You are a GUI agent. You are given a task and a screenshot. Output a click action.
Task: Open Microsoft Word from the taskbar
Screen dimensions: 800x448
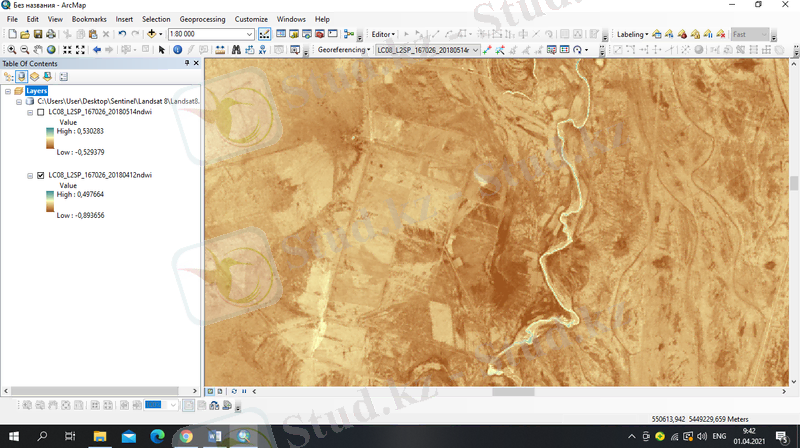click(x=214, y=437)
